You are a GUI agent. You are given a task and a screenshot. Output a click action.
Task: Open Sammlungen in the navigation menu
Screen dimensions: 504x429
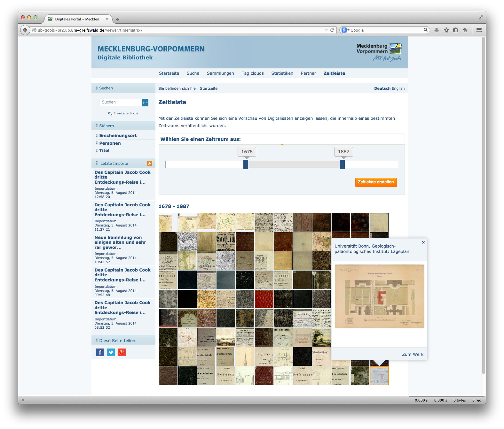click(220, 73)
